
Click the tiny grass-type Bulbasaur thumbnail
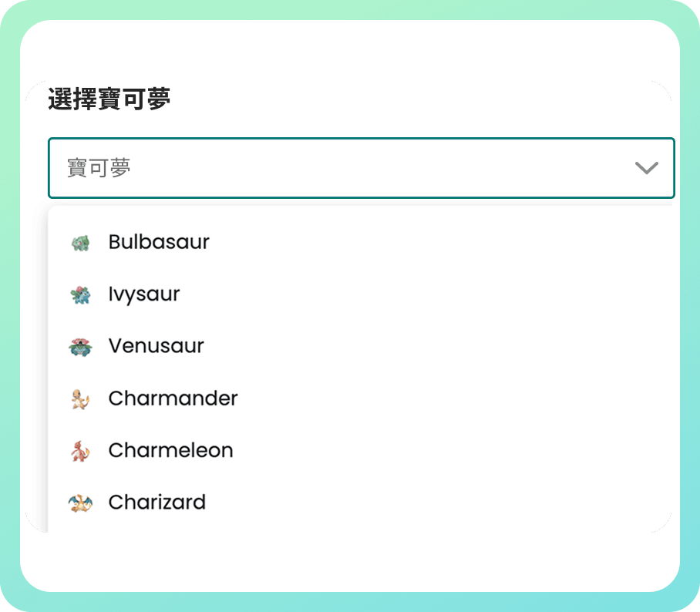tap(79, 241)
